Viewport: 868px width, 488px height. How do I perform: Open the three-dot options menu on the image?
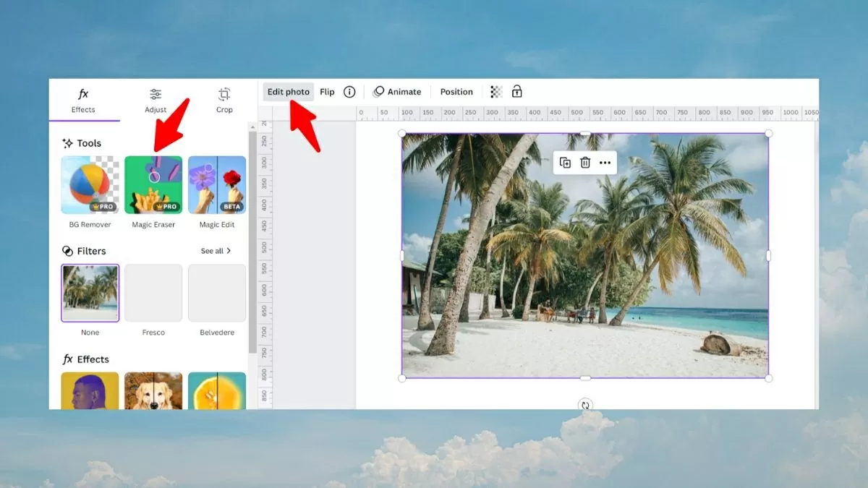tap(605, 163)
